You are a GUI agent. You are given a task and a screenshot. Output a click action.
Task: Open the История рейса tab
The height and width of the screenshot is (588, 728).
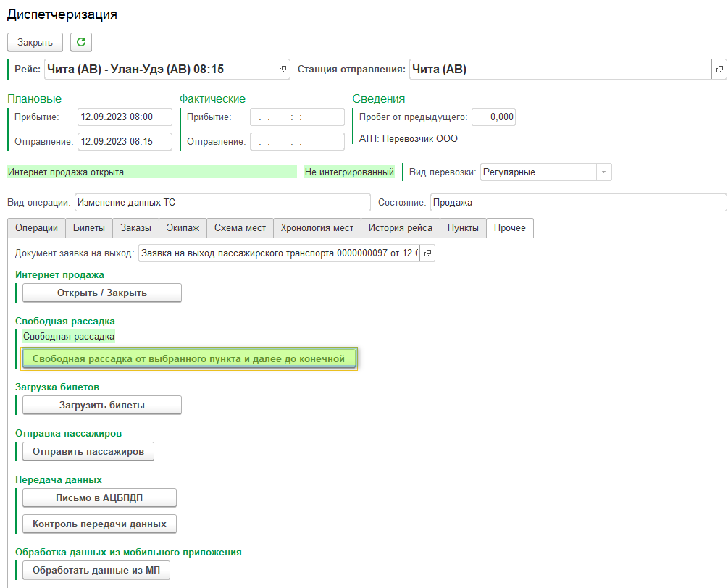point(400,228)
